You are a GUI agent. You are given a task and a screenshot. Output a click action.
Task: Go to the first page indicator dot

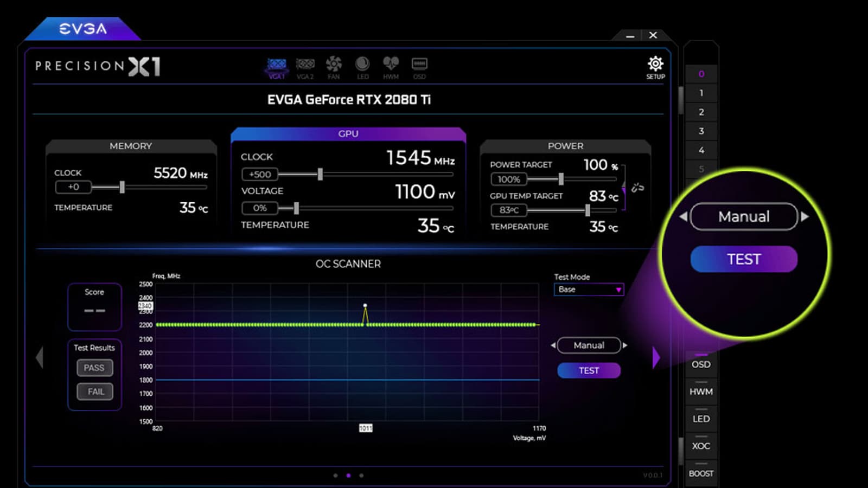[335, 476]
